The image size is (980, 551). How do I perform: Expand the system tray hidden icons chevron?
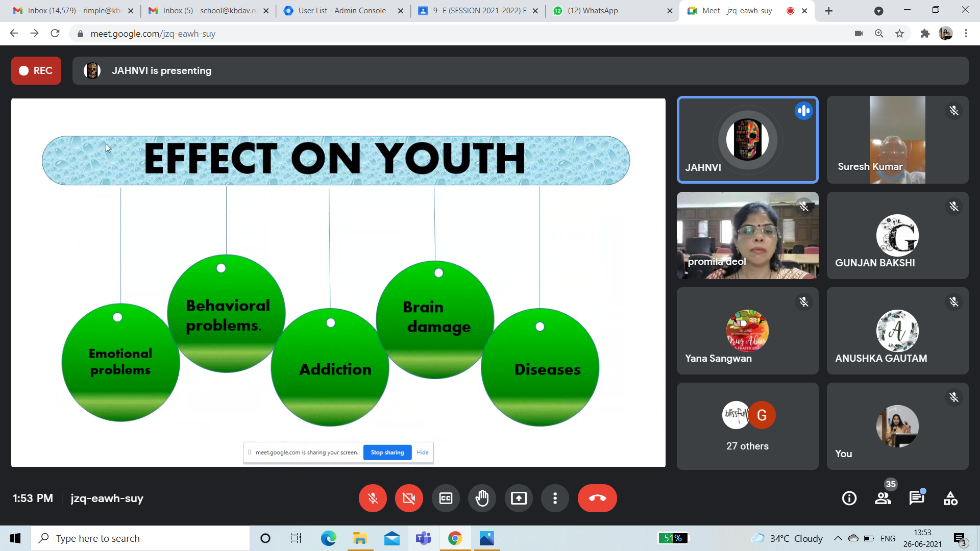pos(838,538)
